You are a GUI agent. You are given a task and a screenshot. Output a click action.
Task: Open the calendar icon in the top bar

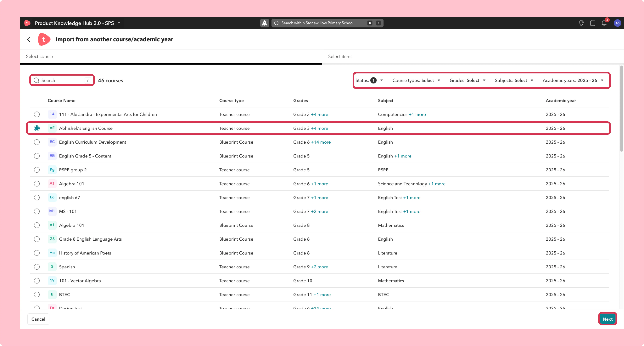(593, 23)
